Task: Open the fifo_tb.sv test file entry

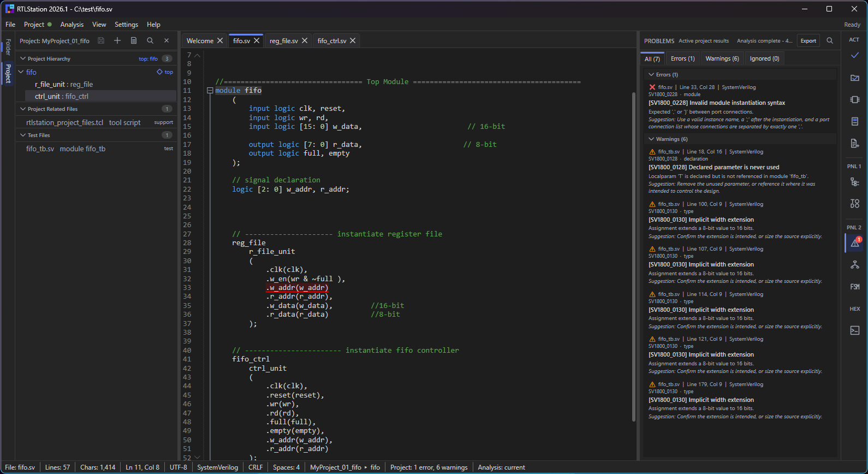Action: (x=96, y=149)
